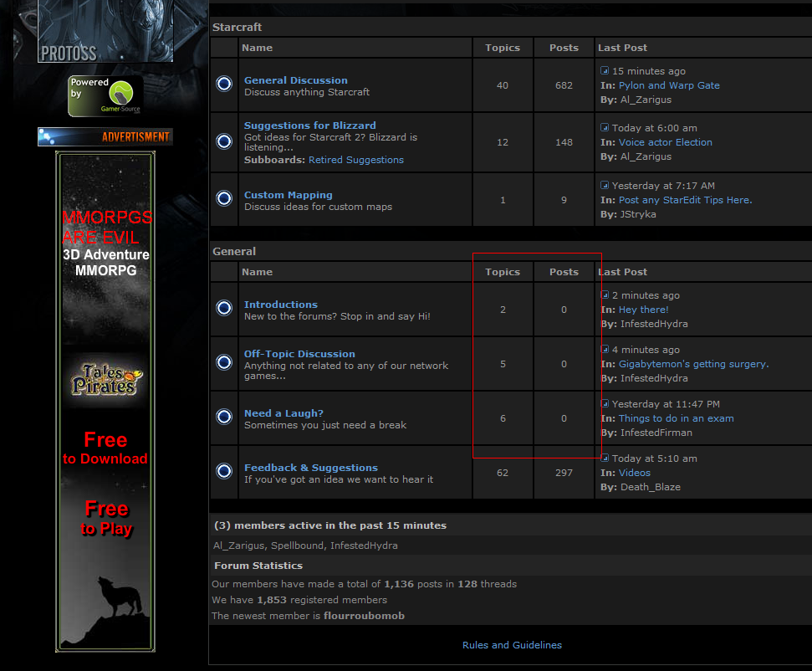Viewport: 812px width, 671px height.
Task: Click poster name Death_Blaze
Action: 651,487
